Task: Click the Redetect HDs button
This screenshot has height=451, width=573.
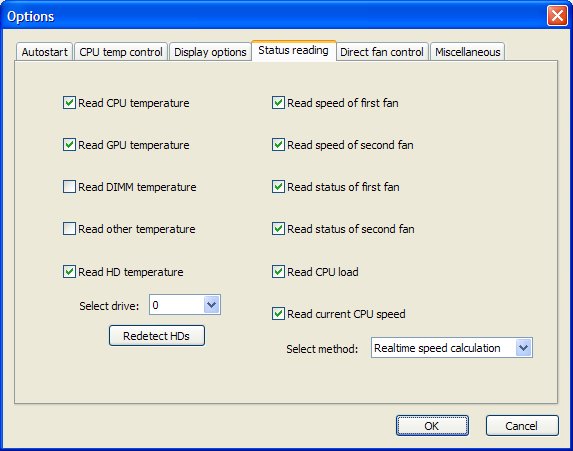Action: [x=157, y=336]
